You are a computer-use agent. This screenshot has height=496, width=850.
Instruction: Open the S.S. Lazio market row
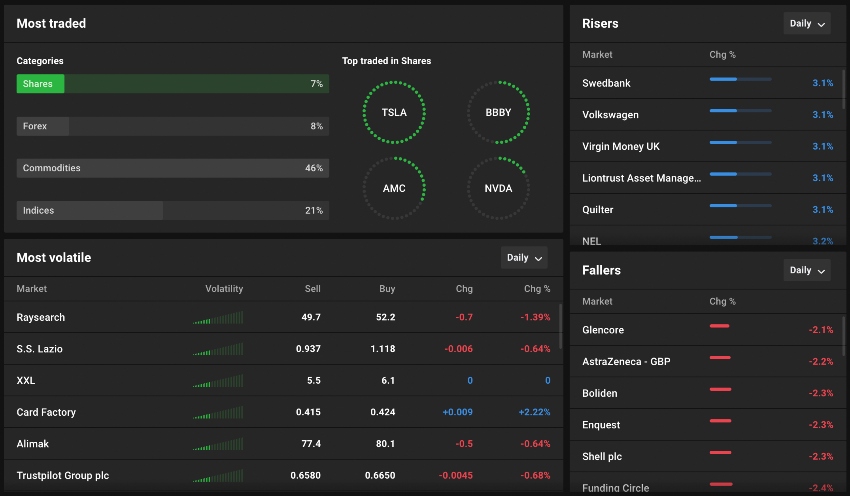(282, 349)
